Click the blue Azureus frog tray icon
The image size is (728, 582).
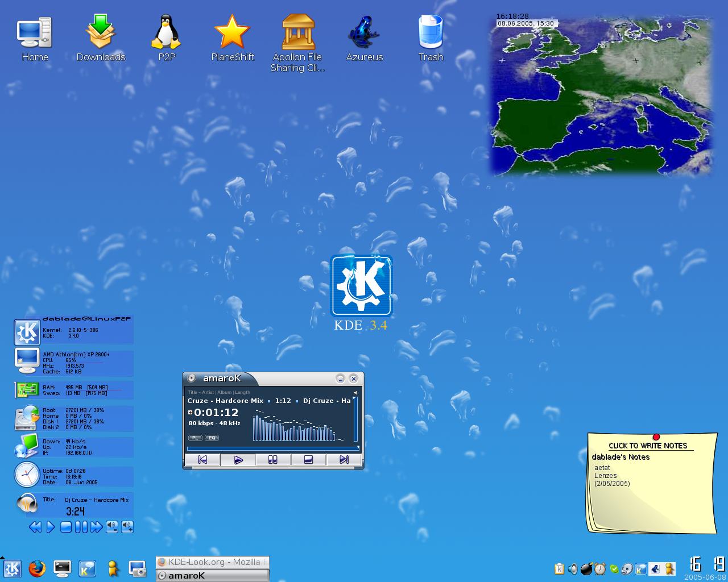pyautogui.click(x=655, y=569)
